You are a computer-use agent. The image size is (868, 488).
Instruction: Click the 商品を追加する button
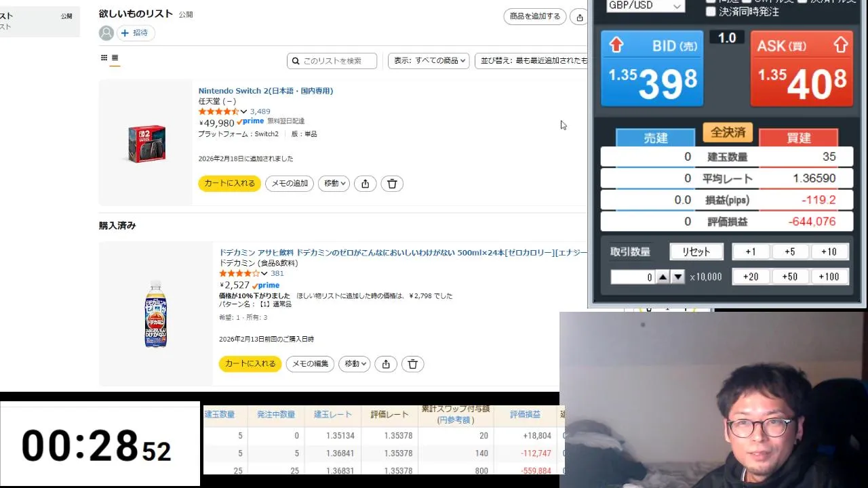coord(535,17)
